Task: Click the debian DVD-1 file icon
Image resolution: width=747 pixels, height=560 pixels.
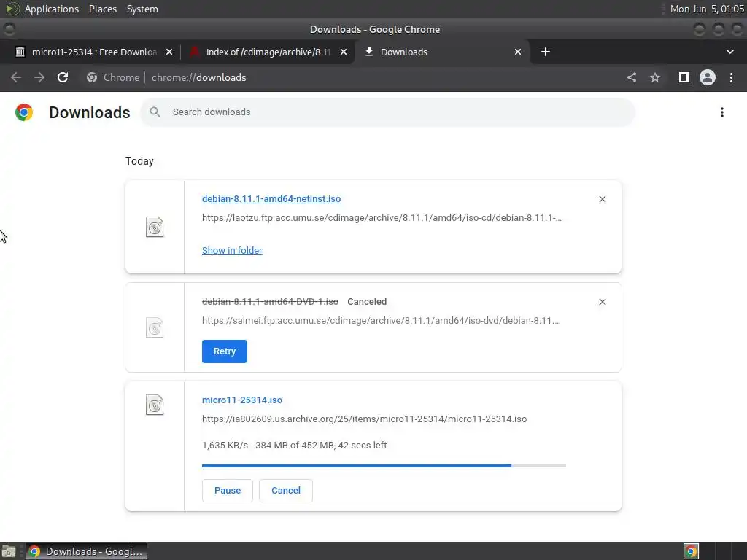Action: tap(155, 327)
